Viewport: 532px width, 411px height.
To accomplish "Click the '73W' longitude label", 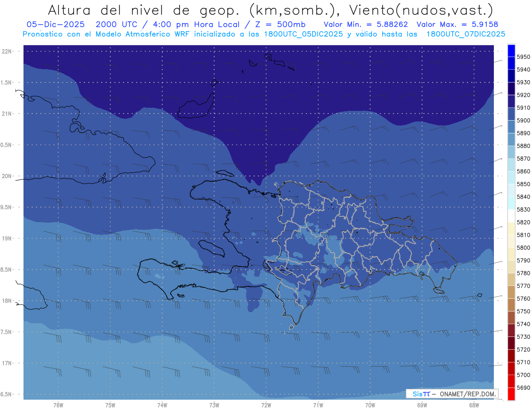I will pos(214,405).
